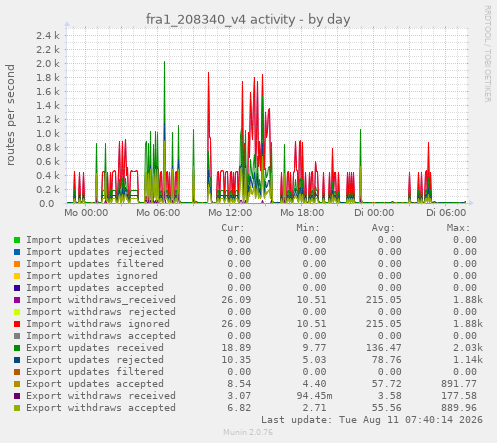The width and height of the screenshot is (497, 443).
Task: Click the 891.77 max value
Action: [x=459, y=384]
